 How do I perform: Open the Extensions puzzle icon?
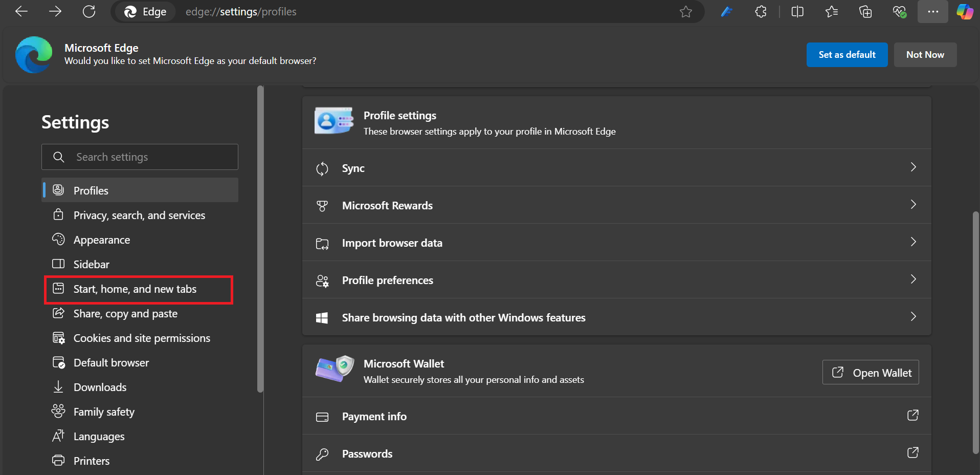(x=761, y=11)
